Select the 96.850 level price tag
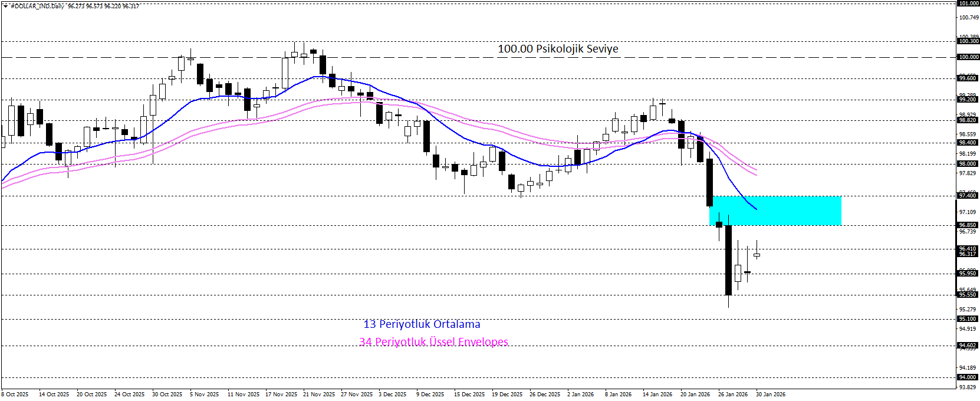The width and height of the screenshot is (980, 401). tap(968, 225)
